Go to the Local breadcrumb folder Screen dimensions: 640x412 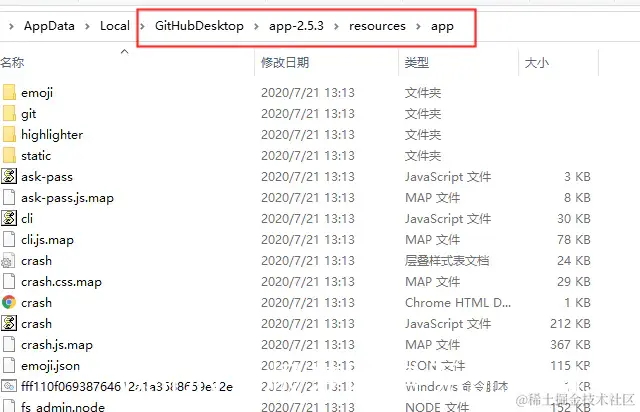[x=115, y=26]
